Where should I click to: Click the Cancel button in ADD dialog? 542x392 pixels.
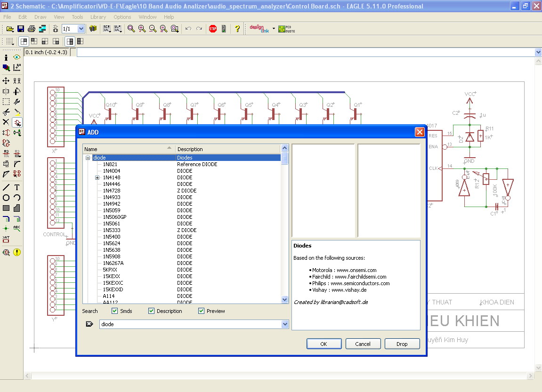[363, 344]
